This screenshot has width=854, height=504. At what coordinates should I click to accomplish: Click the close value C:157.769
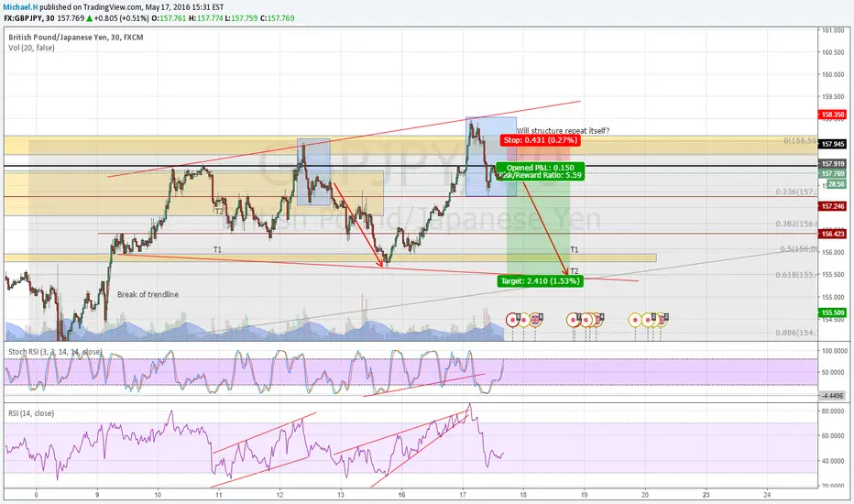pos(278,18)
